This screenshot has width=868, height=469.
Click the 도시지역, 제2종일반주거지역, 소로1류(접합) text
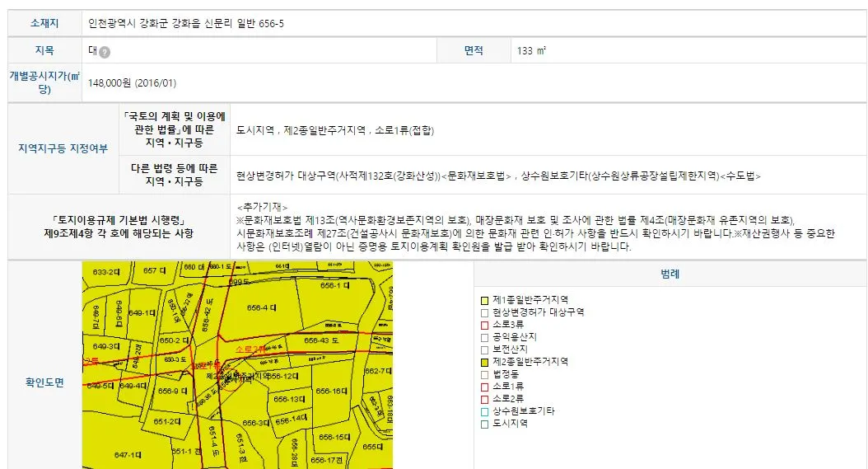click(x=335, y=130)
